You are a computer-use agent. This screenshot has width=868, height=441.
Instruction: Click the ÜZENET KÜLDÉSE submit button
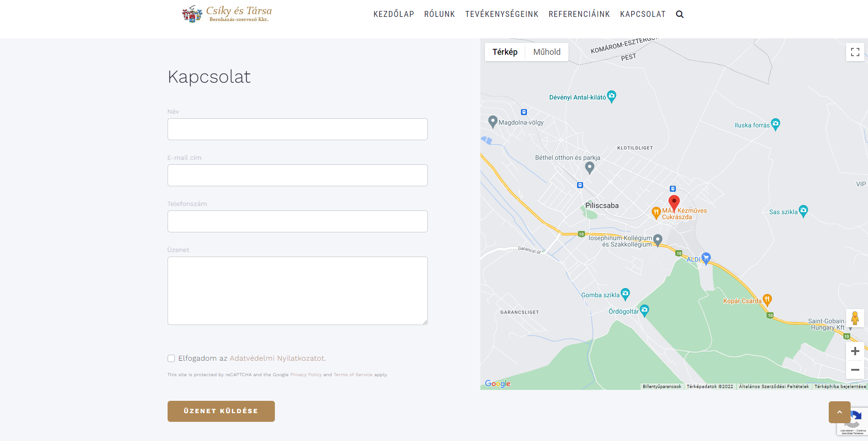(221, 411)
